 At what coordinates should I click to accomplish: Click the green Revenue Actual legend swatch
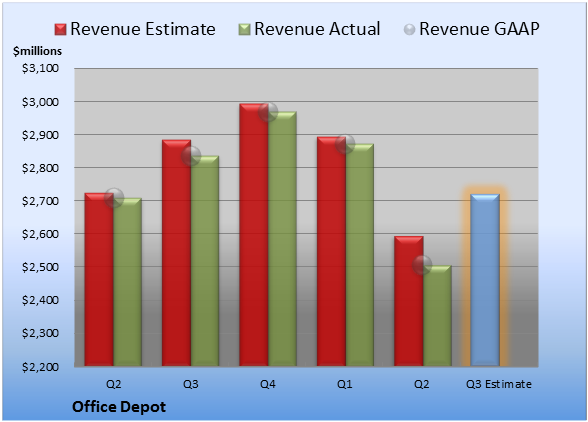244,29
